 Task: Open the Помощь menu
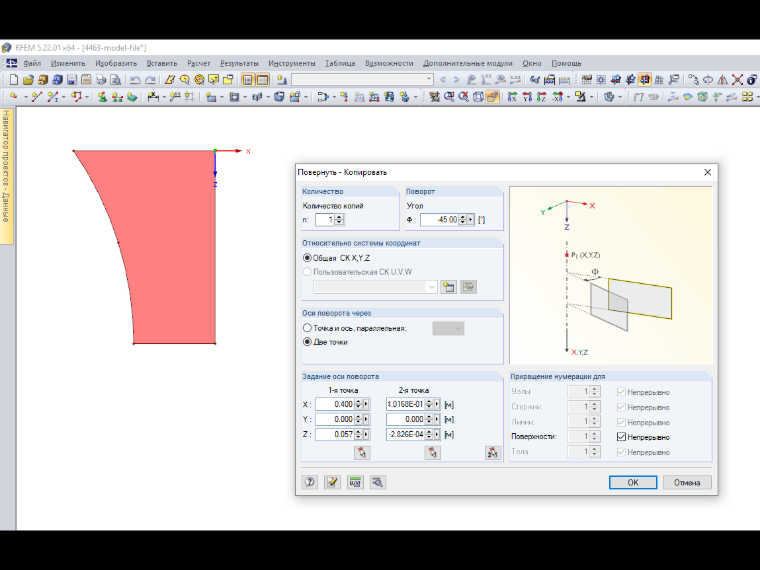(566, 63)
